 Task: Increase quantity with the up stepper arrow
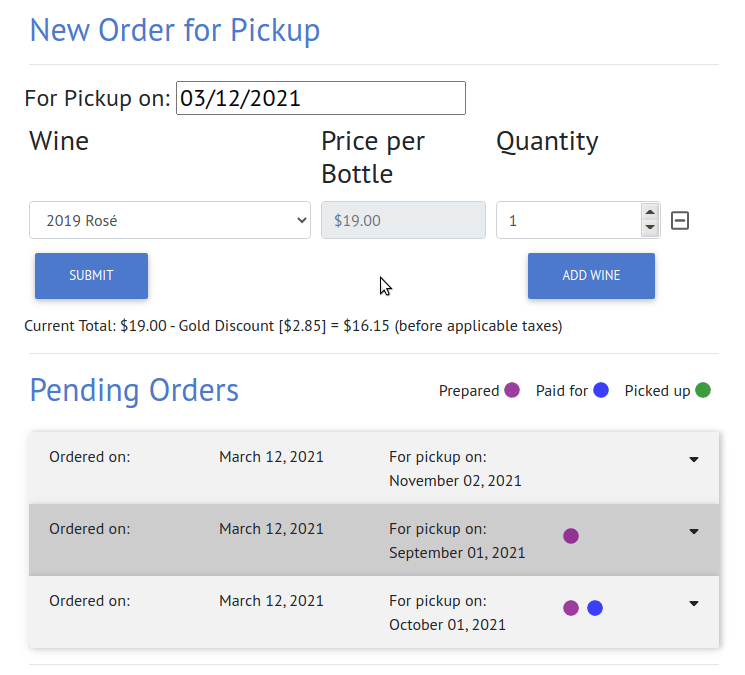pos(649,212)
